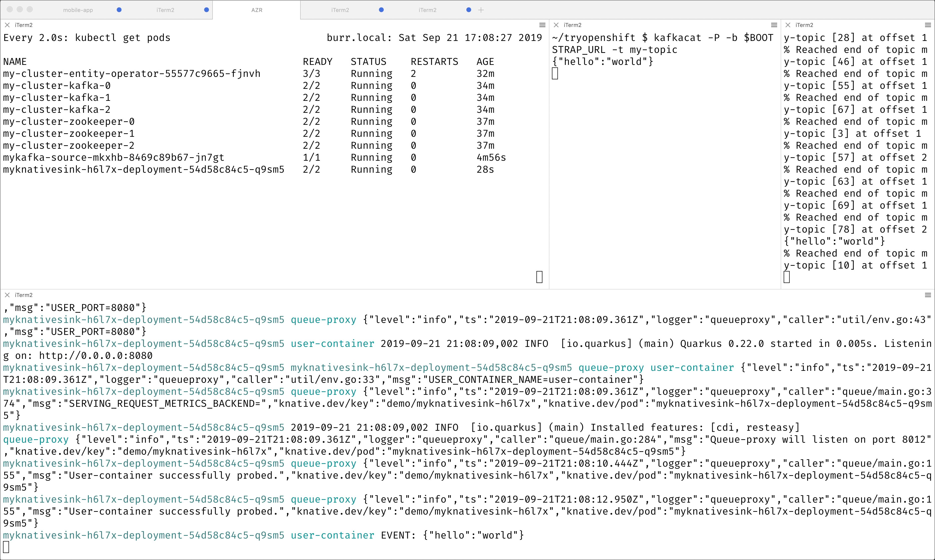Viewport: 935px width, 560px height.
Task: Open hamburger menu of bottom logs pane
Action: coord(928,295)
